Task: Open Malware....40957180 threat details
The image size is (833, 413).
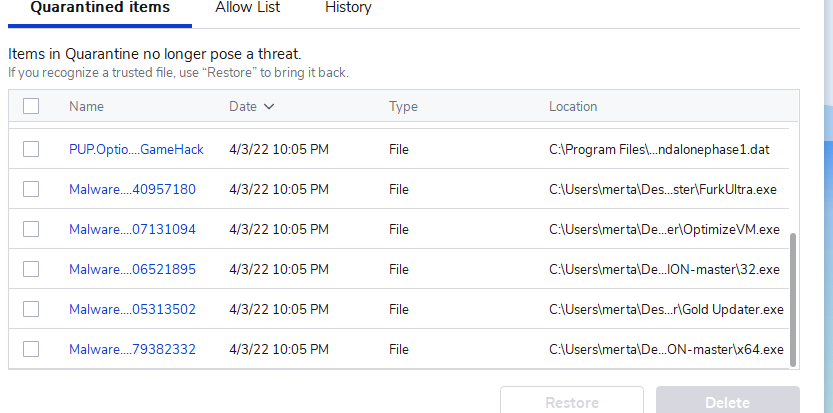Action: pyautogui.click(x=132, y=189)
